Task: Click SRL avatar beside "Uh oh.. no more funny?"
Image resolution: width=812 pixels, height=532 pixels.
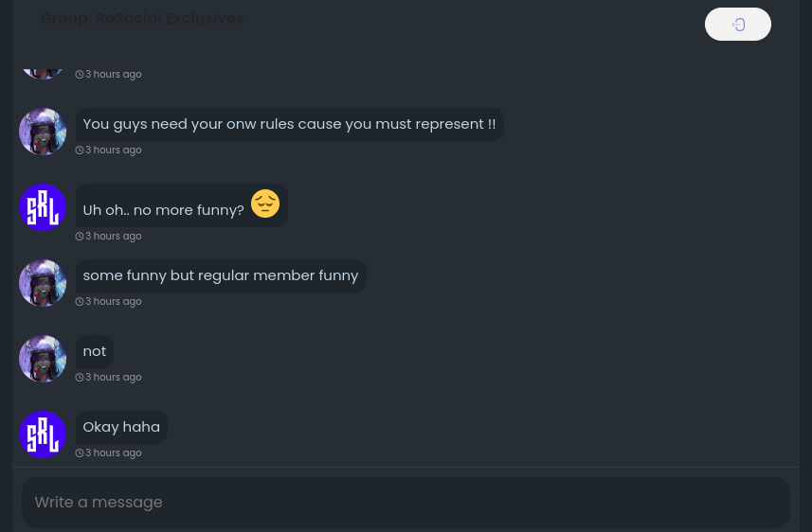Action: [43, 207]
